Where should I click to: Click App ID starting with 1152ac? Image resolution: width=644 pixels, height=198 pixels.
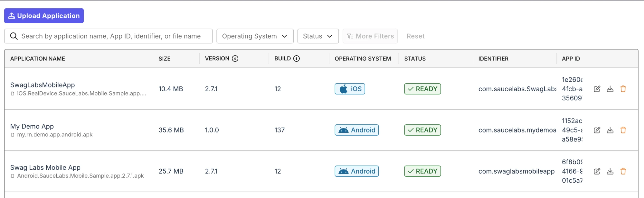[572, 130]
